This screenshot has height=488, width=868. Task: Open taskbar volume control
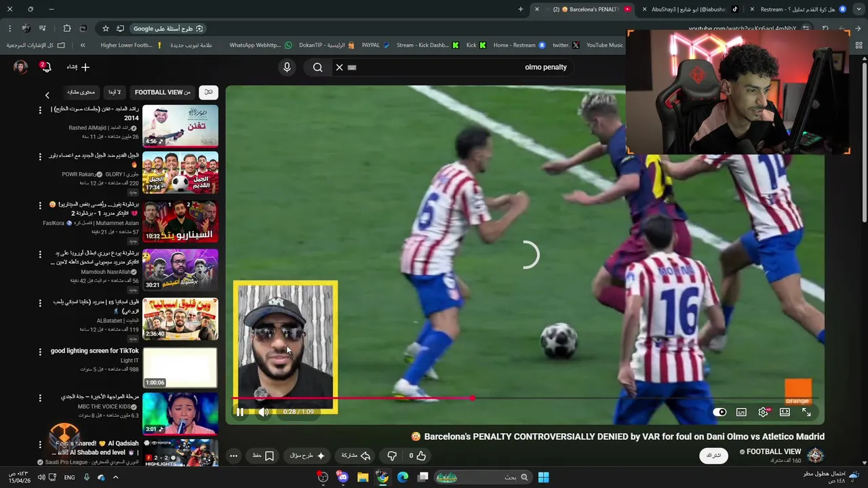[41, 477]
